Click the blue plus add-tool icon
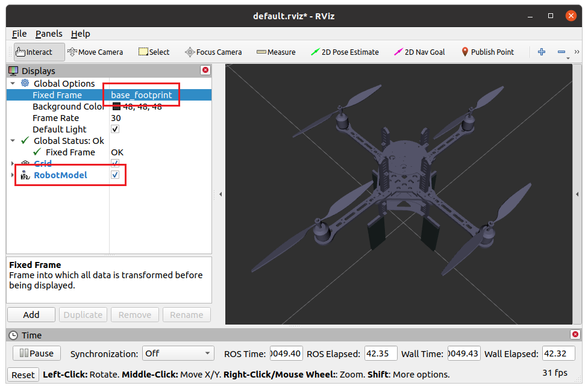The width and height of the screenshot is (588, 389). coord(541,52)
